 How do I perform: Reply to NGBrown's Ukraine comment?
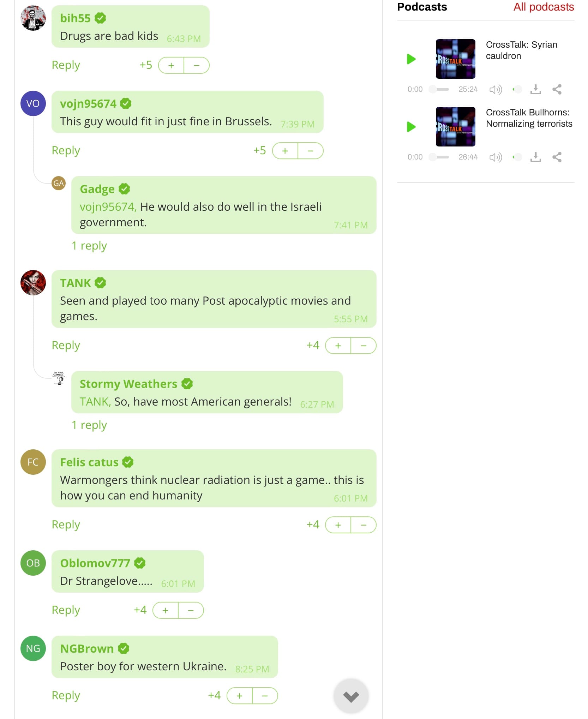(x=66, y=695)
